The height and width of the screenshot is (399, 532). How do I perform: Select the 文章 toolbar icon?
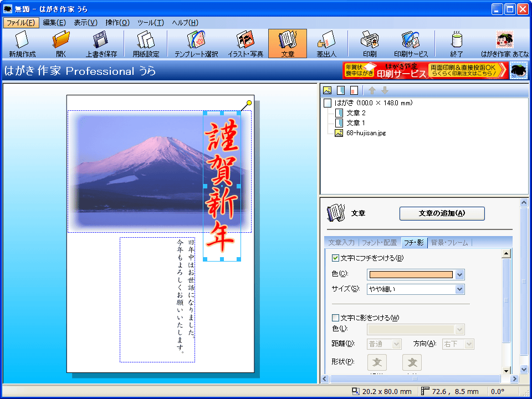[x=288, y=43]
